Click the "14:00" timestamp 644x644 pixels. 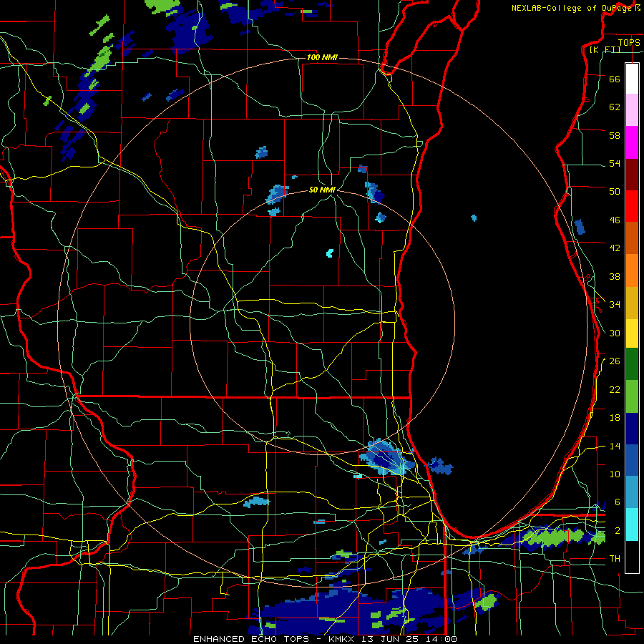[x=442, y=639]
